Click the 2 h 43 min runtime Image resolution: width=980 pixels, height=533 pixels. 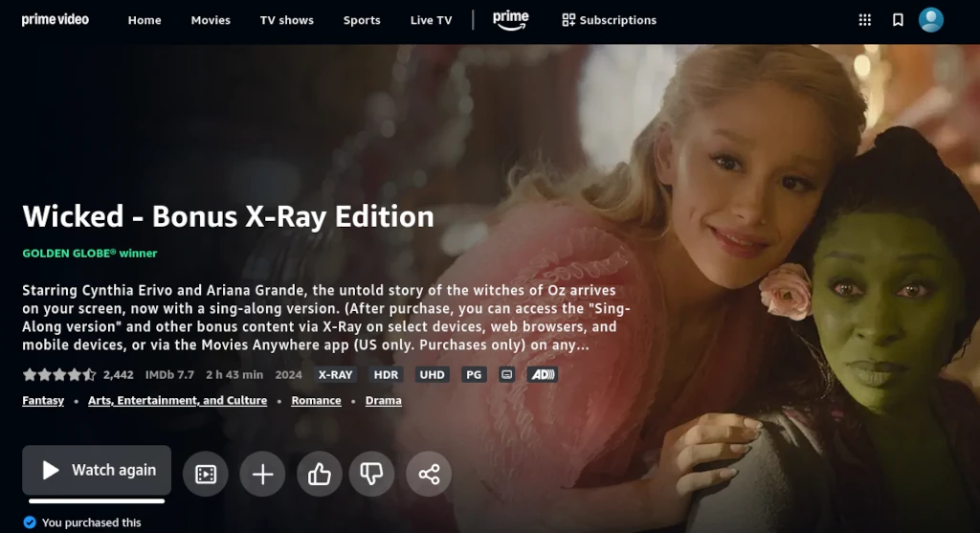pyautogui.click(x=234, y=375)
